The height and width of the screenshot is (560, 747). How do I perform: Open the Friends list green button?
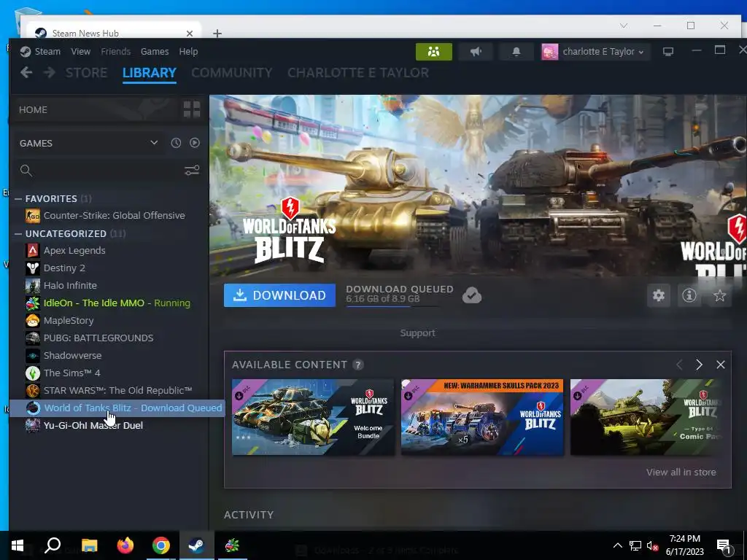pyautogui.click(x=433, y=52)
